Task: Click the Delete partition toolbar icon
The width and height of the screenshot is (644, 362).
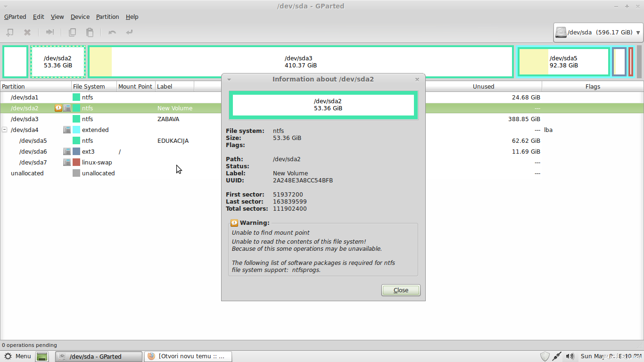Action: 27,33
